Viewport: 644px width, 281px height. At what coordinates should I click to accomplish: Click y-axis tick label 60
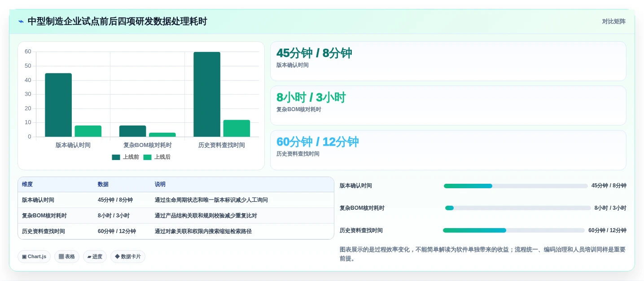(28, 52)
